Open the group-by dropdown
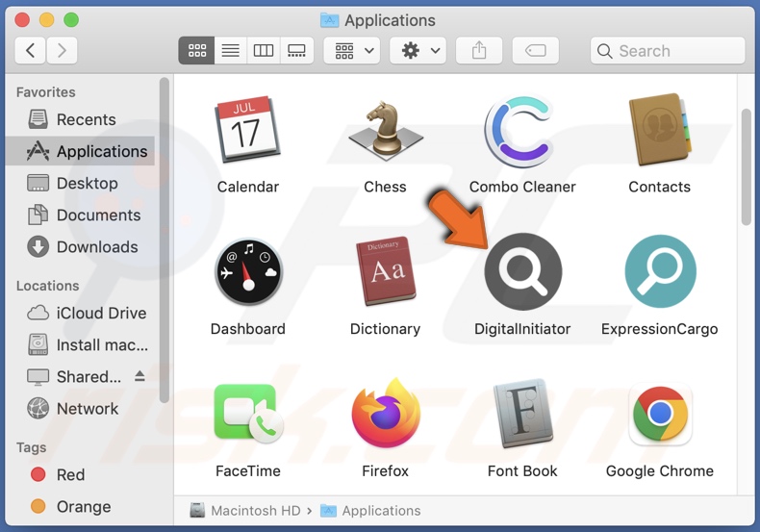This screenshot has height=532, width=760. 352,50
